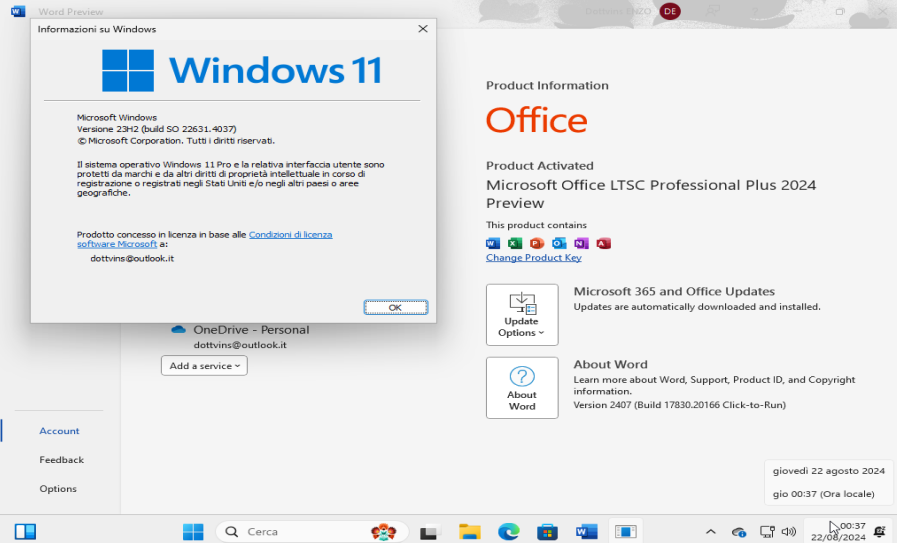Screen dimensions: 897x543
Task: Click the Version 2407 build text
Action: pos(680,405)
